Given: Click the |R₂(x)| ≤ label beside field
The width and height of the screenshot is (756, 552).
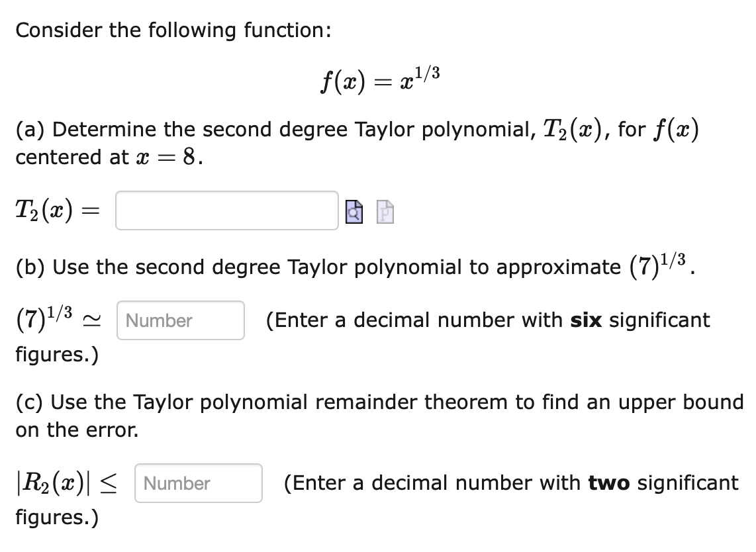Looking at the screenshot, I should (x=67, y=483).
